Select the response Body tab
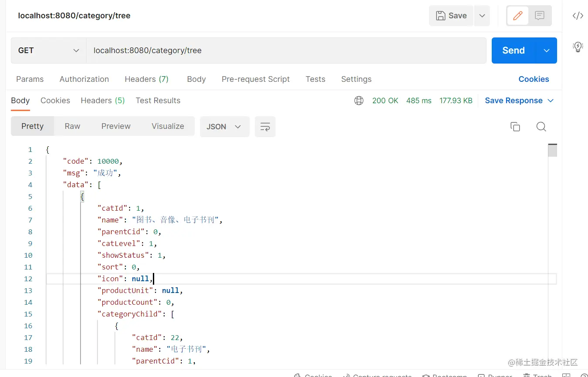The width and height of the screenshot is (588, 377). (x=20, y=101)
